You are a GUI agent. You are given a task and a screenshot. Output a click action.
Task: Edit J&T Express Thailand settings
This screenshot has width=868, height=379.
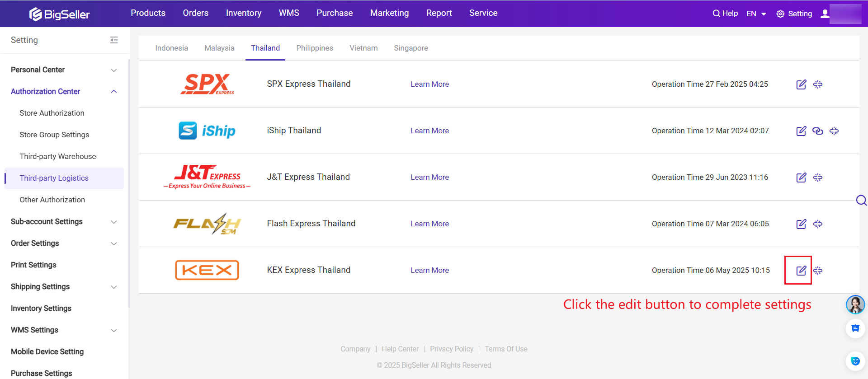click(x=801, y=178)
